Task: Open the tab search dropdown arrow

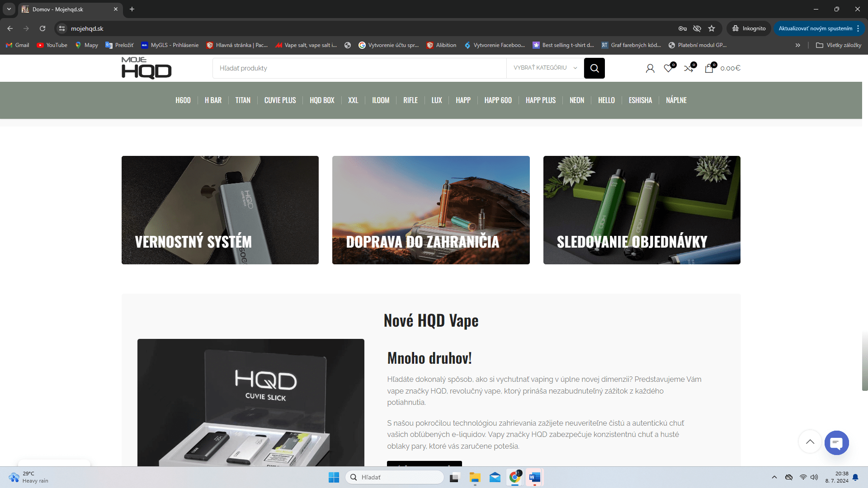Action: (9, 9)
